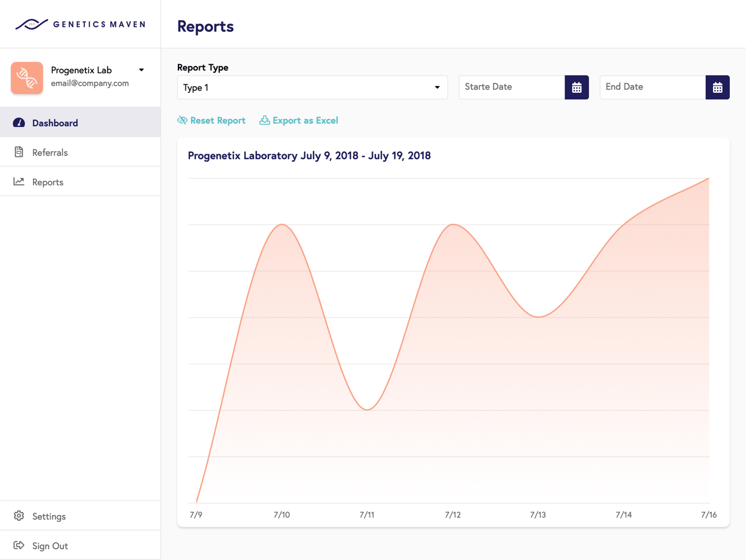
Task: Click the Report Type dropdown caret
Action: pyautogui.click(x=437, y=88)
